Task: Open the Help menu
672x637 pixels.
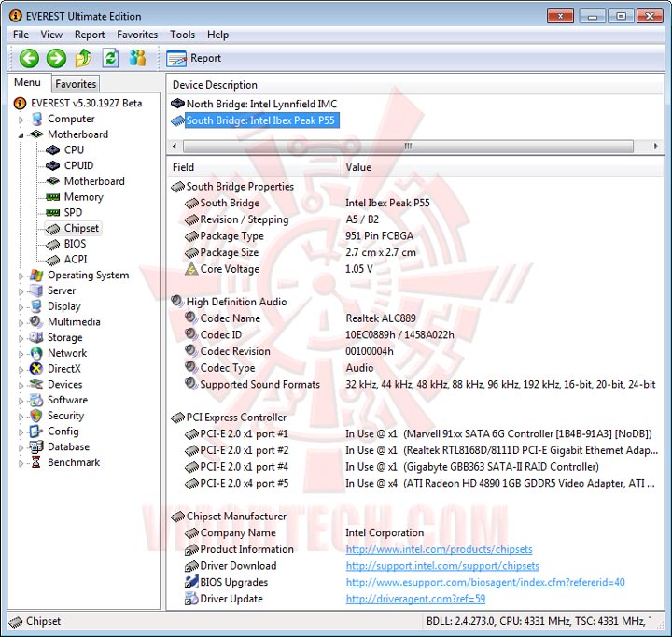Action: pyautogui.click(x=217, y=35)
